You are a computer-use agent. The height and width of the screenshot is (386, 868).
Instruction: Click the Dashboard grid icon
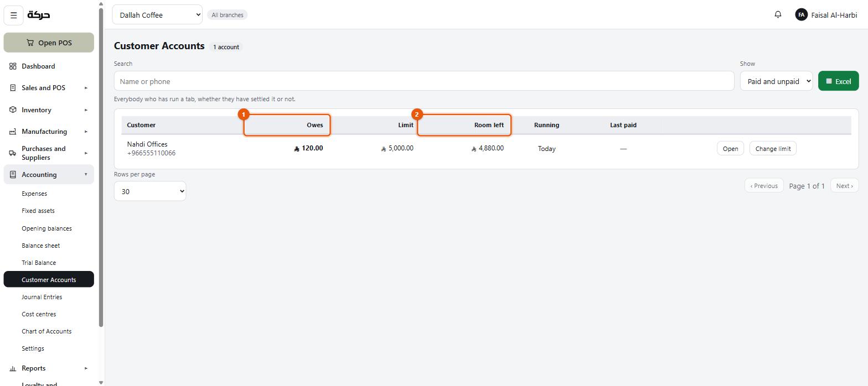coord(13,66)
